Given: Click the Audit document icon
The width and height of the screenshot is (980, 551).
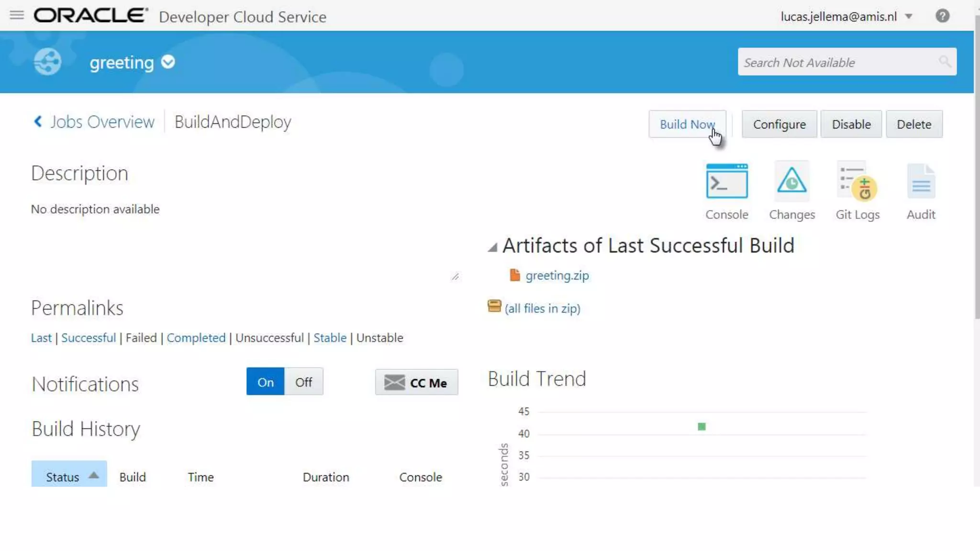Looking at the screenshot, I should click(x=921, y=181).
